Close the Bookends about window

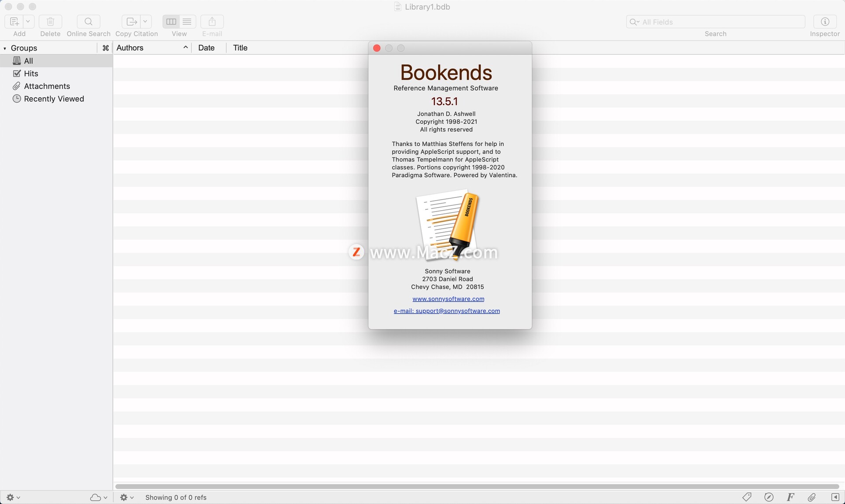pyautogui.click(x=377, y=48)
